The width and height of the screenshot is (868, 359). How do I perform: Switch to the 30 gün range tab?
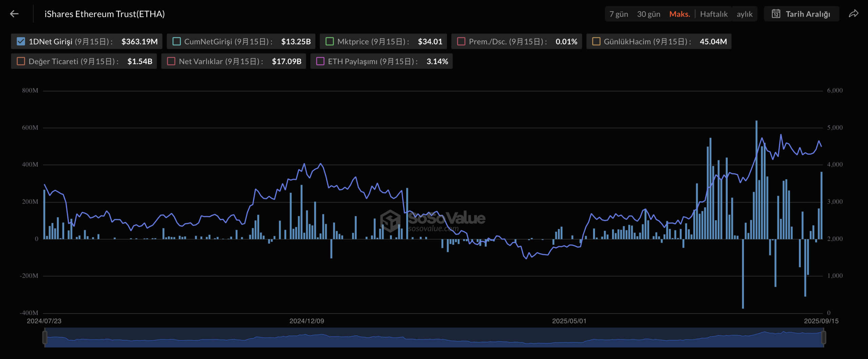coord(648,14)
